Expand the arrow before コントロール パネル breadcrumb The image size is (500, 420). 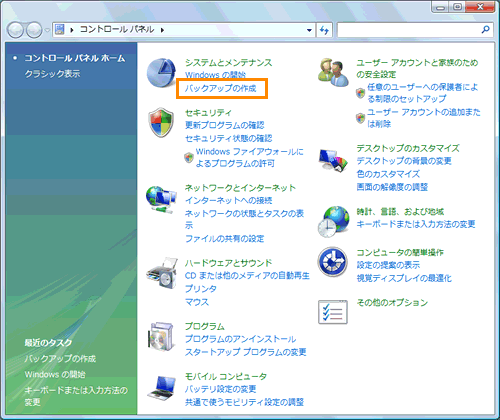pyautogui.click(x=72, y=30)
